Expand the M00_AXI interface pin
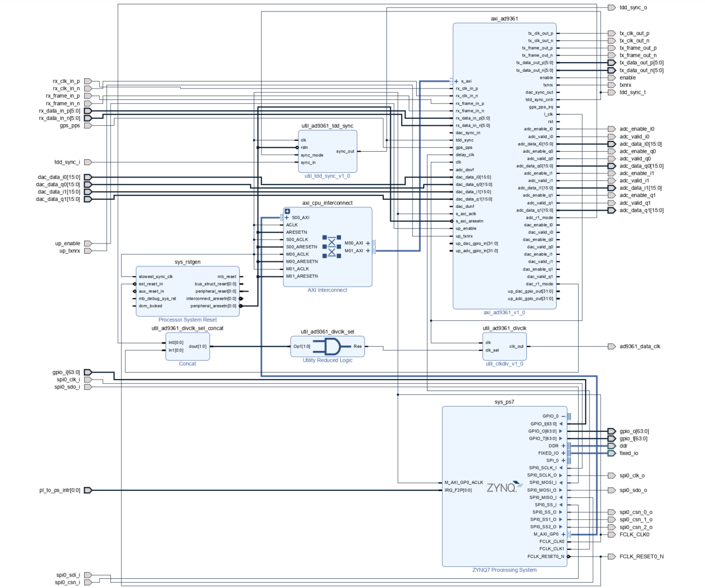The height and width of the screenshot is (588, 705). tap(368, 243)
